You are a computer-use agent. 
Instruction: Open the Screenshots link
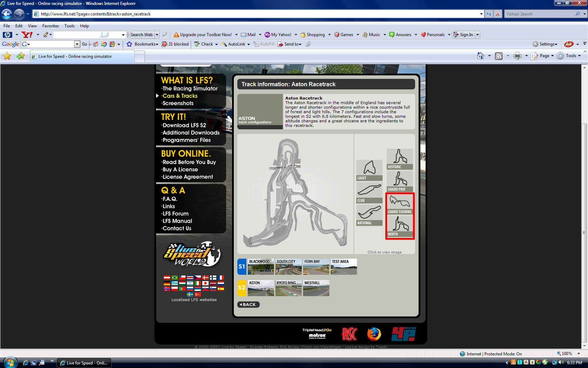click(x=178, y=103)
